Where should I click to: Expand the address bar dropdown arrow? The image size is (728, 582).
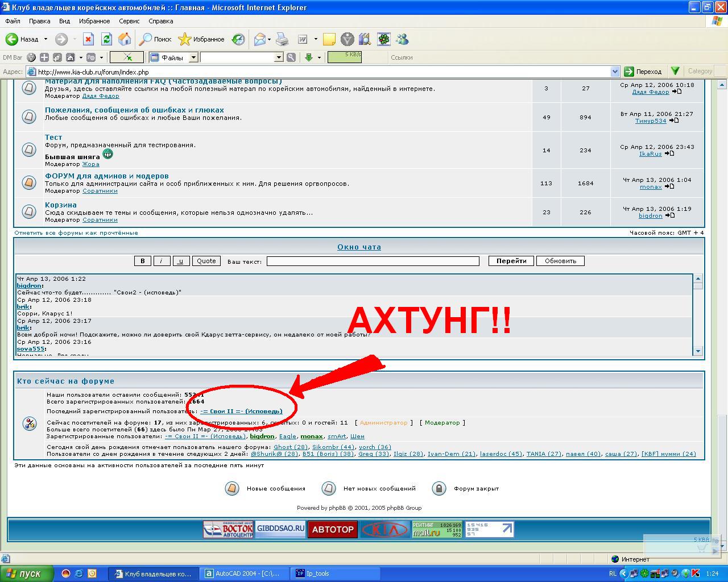pyautogui.click(x=615, y=72)
